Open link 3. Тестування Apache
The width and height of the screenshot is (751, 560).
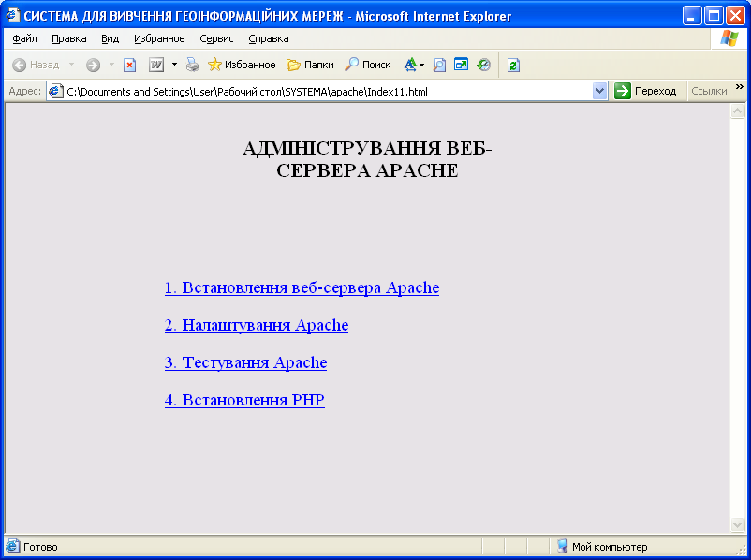pyautogui.click(x=245, y=362)
